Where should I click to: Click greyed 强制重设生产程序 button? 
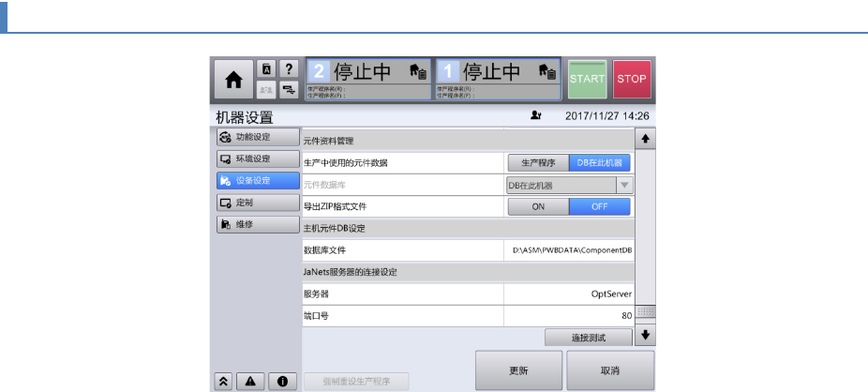(356, 381)
